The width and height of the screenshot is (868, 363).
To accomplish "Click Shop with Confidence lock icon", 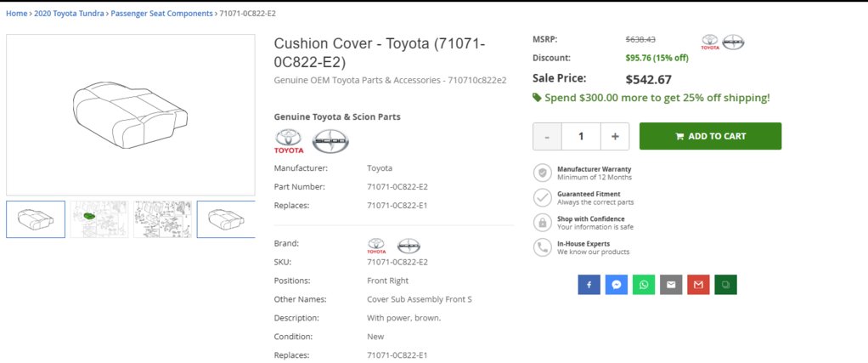I will coord(542,223).
